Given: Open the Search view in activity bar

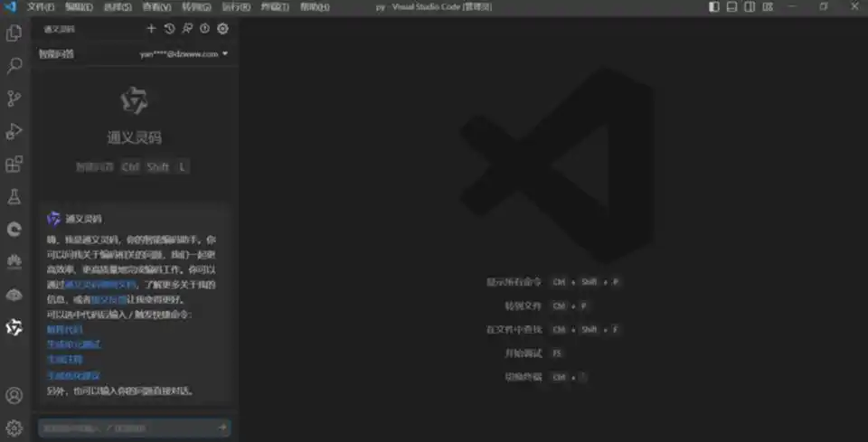Looking at the screenshot, I should tap(14, 66).
